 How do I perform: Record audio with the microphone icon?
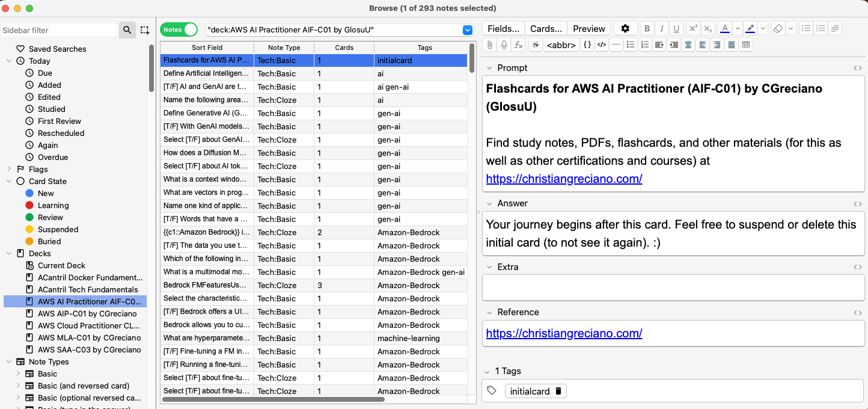pos(504,45)
